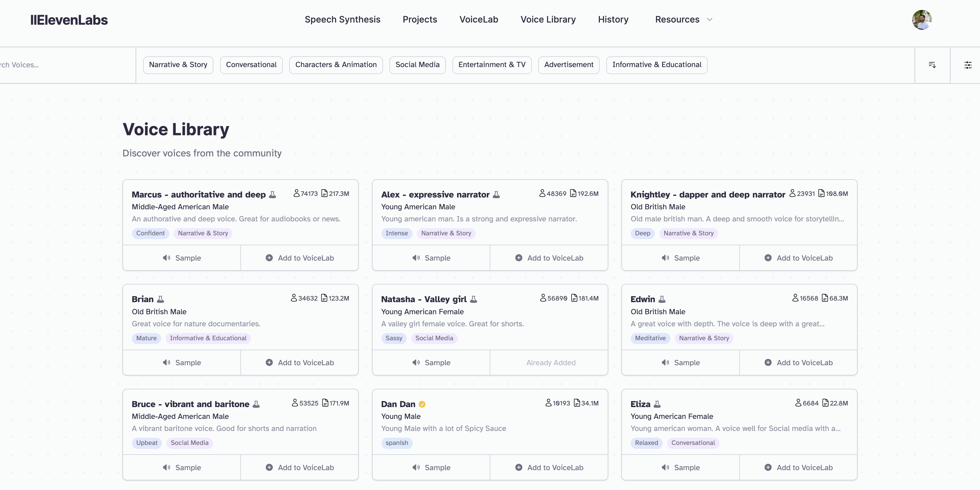Viewport: 980px width, 490px height.
Task: Click the flask icon next to Natasha's name
Action: click(473, 299)
